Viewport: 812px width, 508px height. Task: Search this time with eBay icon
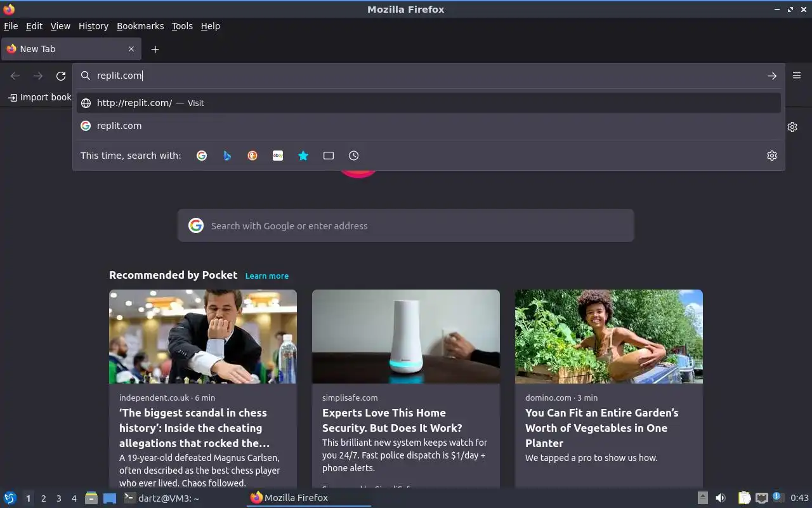click(278, 156)
